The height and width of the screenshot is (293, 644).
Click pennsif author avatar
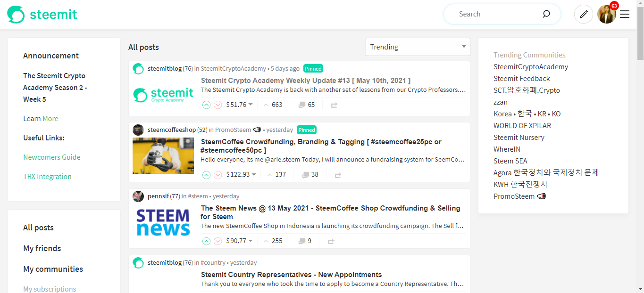[x=138, y=196]
